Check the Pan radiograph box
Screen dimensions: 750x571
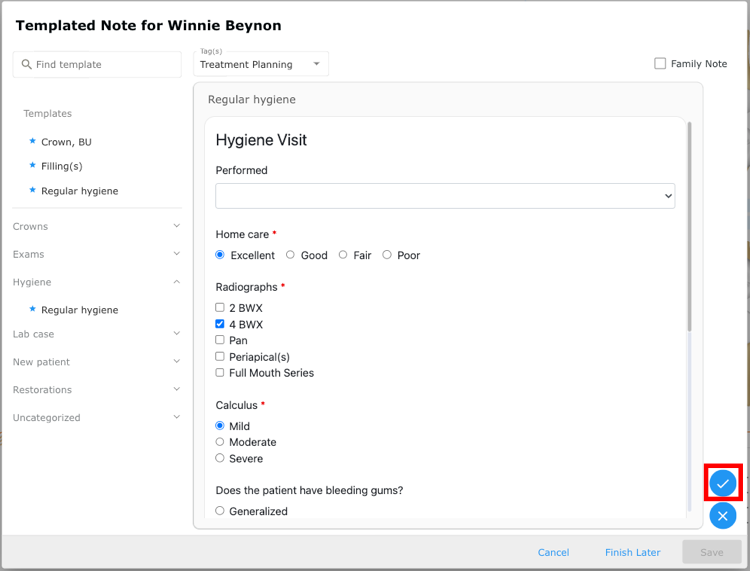coord(220,340)
